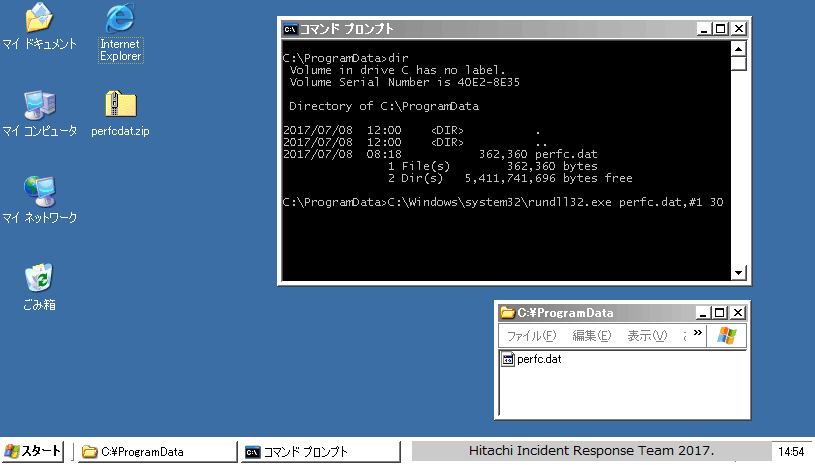Click command prompt scrollbar down arrow
This screenshot has width=815, height=465.
(x=739, y=272)
